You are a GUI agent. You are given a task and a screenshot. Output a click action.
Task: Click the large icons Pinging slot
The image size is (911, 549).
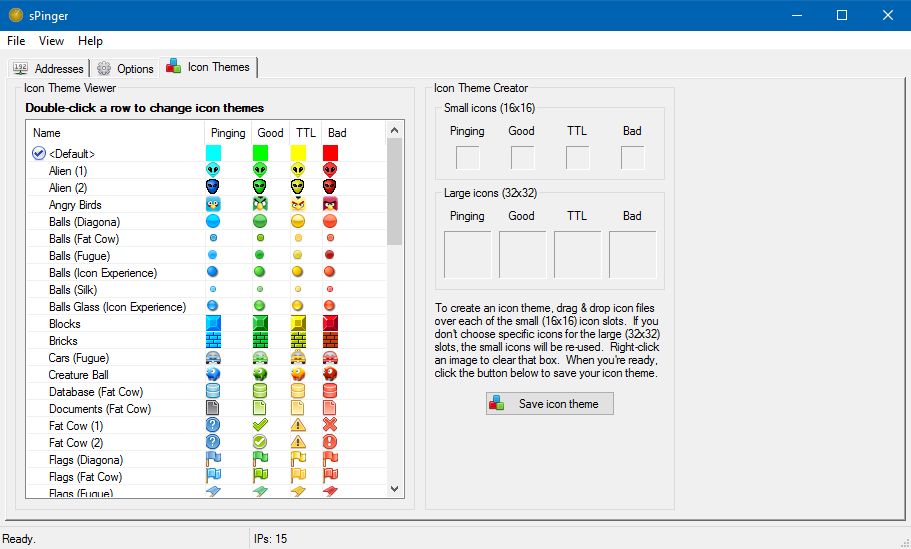tap(468, 255)
